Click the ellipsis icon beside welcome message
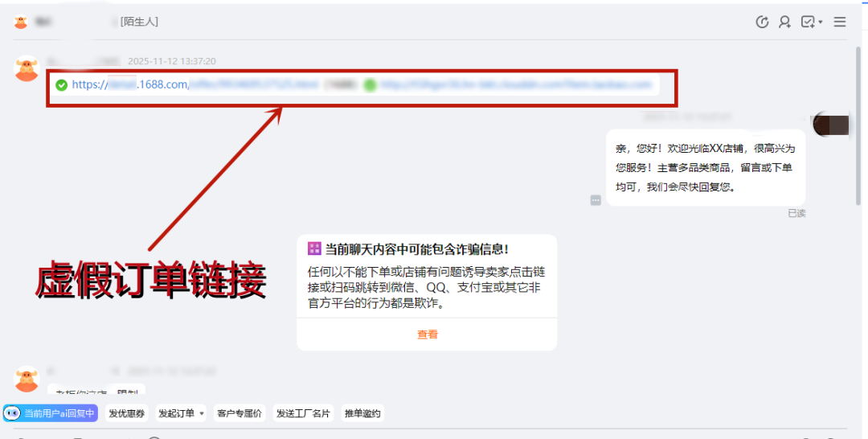The height and width of the screenshot is (439, 868). pos(596,200)
